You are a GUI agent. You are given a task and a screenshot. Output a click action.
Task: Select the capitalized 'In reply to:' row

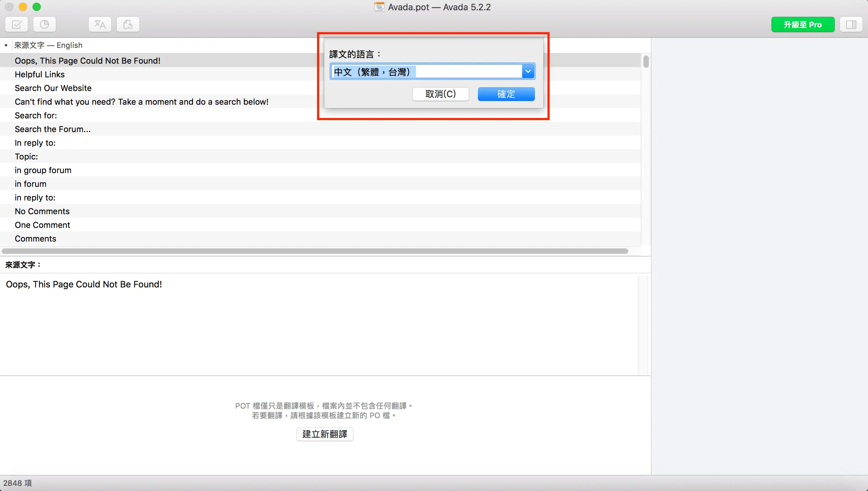(x=320, y=143)
